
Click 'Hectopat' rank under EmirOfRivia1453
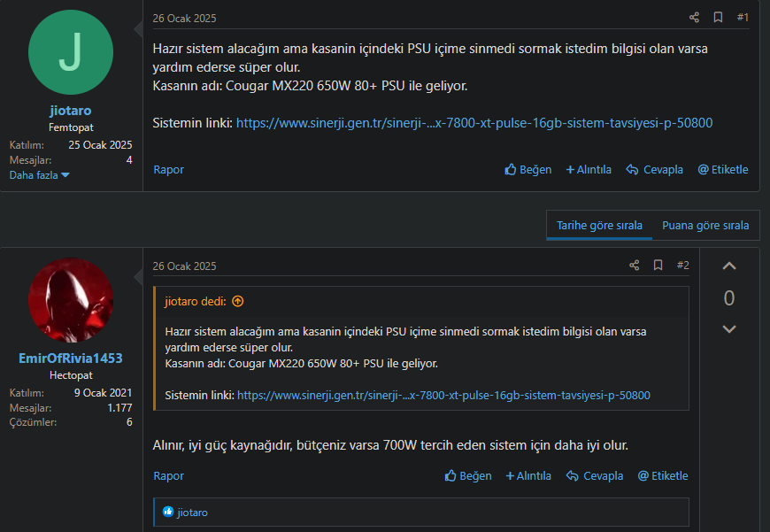pyautogui.click(x=71, y=374)
